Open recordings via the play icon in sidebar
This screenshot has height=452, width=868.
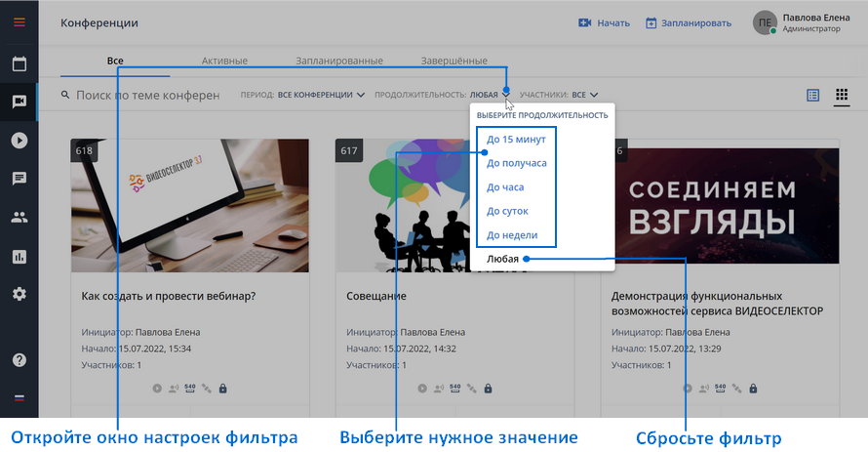pos(20,141)
